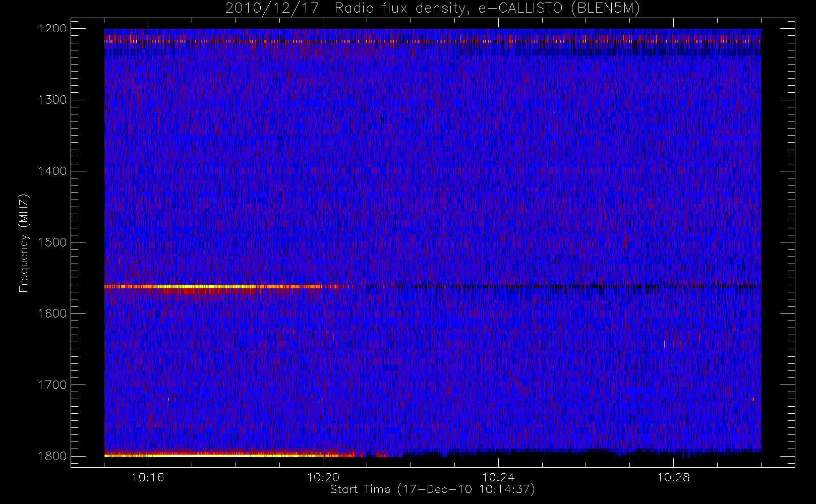The width and height of the screenshot is (816, 504).
Task: Click the 10:28 time tick label
Action: click(673, 477)
